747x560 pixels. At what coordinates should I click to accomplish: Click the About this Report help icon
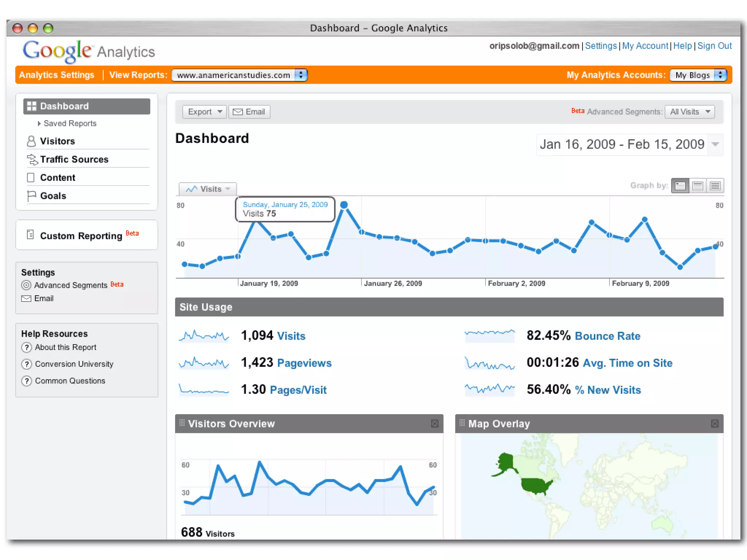26,347
